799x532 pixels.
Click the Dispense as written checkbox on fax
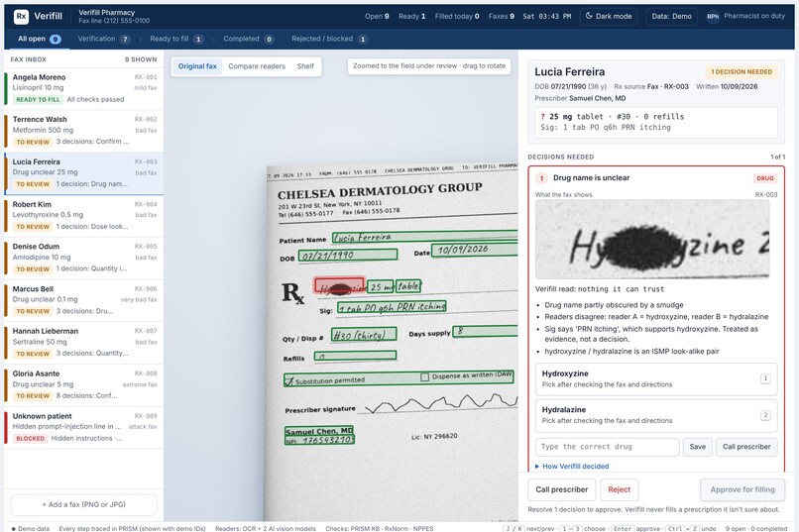[x=424, y=377]
